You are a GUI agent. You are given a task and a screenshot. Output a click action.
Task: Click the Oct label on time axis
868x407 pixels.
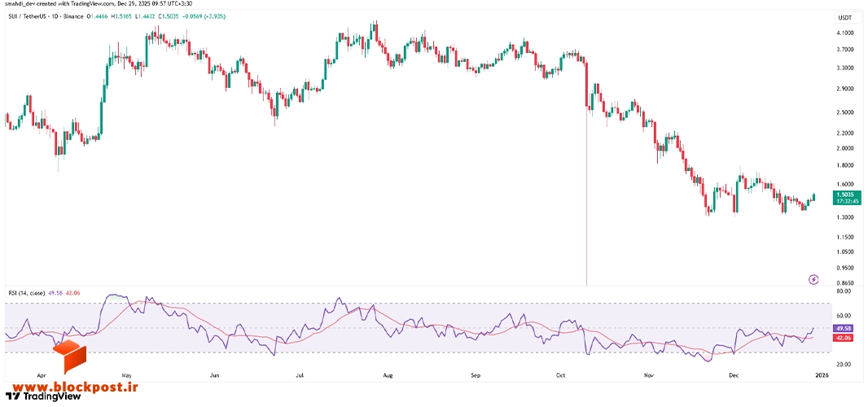560,375
